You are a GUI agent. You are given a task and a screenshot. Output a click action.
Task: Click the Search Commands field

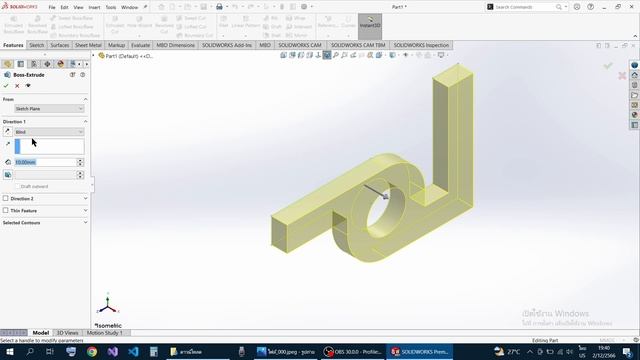[524, 7]
